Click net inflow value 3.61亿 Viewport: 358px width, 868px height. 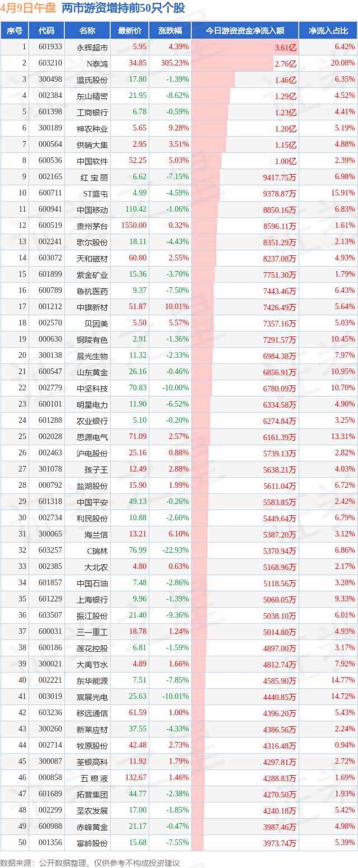click(285, 47)
